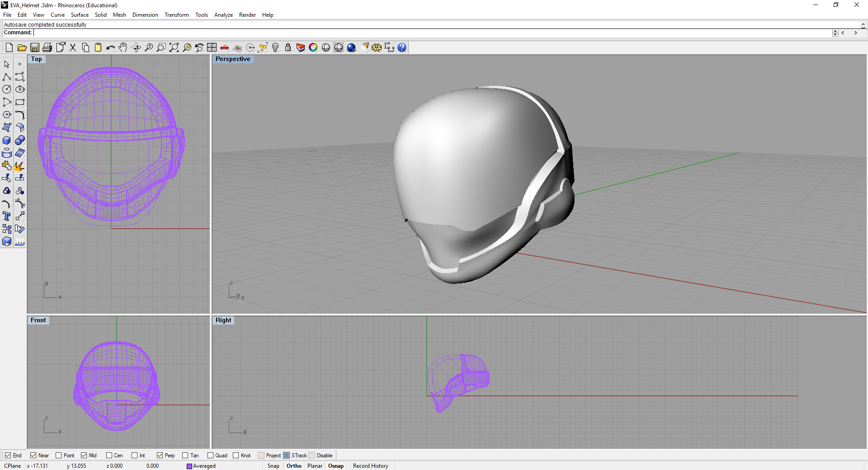
Task: Open the Analyze menu
Action: point(223,15)
